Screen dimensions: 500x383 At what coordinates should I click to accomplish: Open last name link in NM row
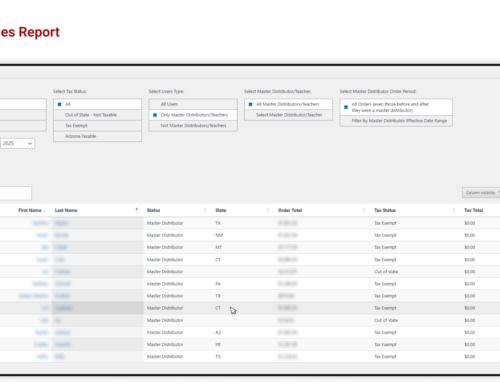62,235
